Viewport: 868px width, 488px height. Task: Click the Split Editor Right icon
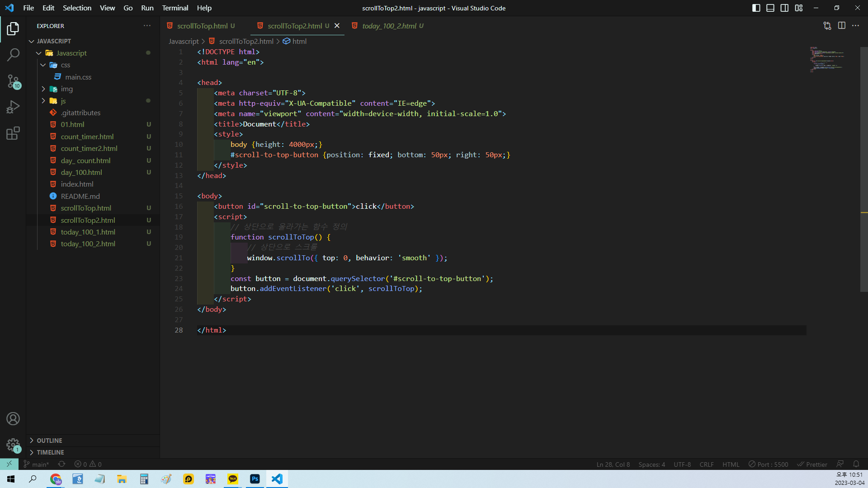841,26
